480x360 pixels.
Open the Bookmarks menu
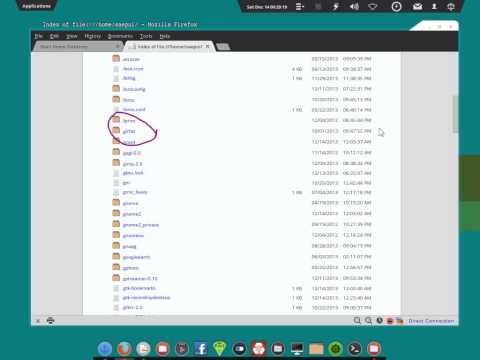(120, 36)
